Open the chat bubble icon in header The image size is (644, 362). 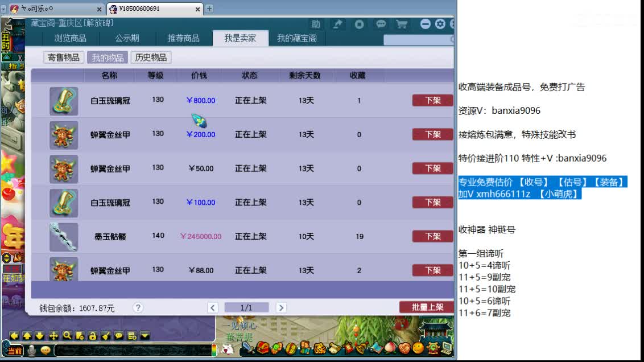click(x=381, y=24)
